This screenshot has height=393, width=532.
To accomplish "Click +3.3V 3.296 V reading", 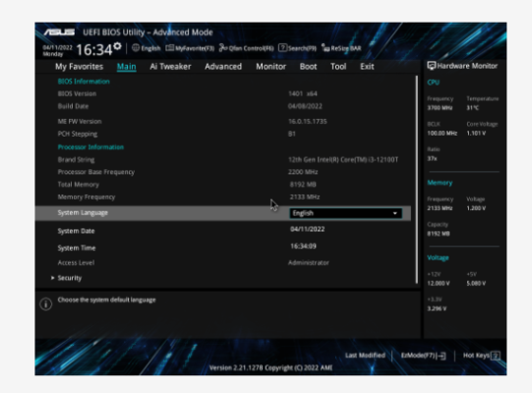I will click(437, 309).
